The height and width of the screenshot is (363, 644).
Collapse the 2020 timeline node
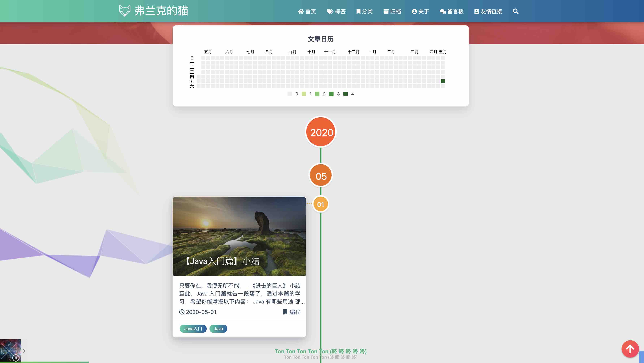320,132
